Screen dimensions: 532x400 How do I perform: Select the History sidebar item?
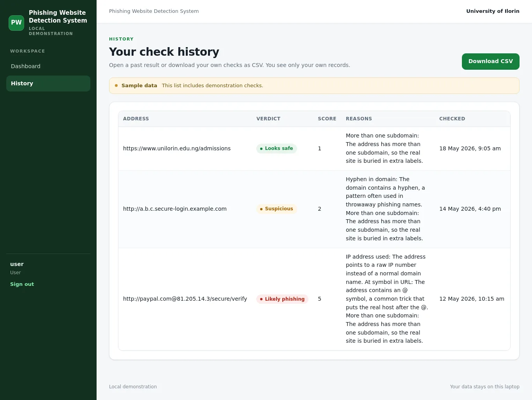pos(48,83)
